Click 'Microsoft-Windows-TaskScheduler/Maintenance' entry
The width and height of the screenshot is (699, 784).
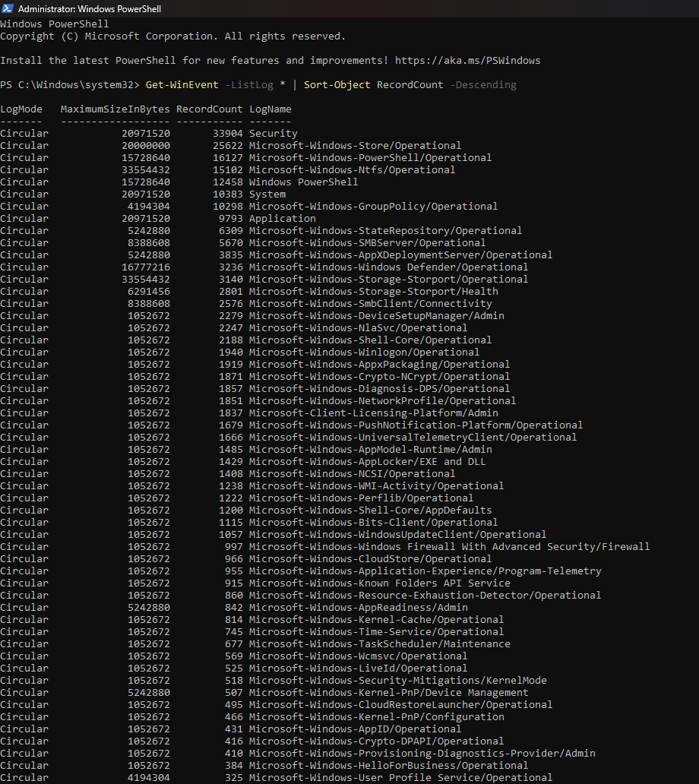pyautogui.click(x=379, y=644)
